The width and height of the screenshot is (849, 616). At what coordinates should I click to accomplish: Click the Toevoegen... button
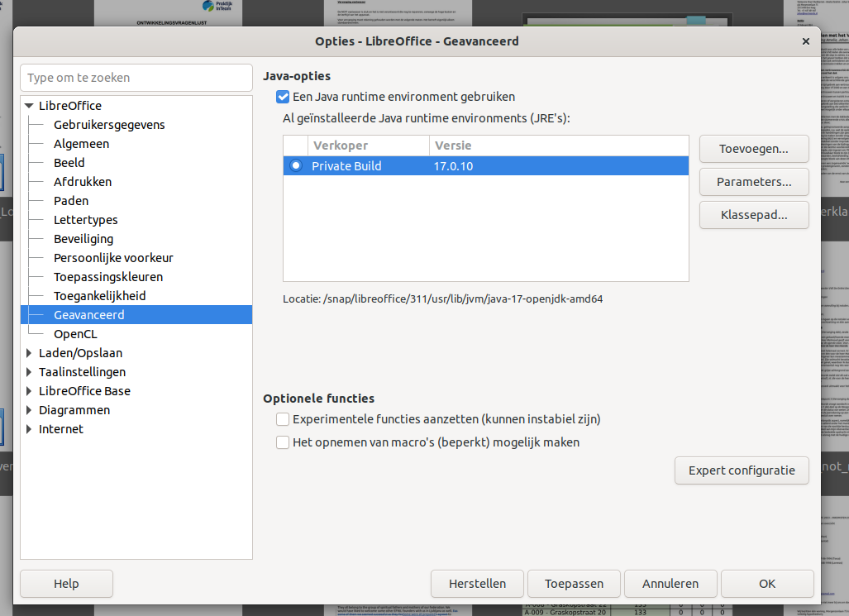point(753,150)
